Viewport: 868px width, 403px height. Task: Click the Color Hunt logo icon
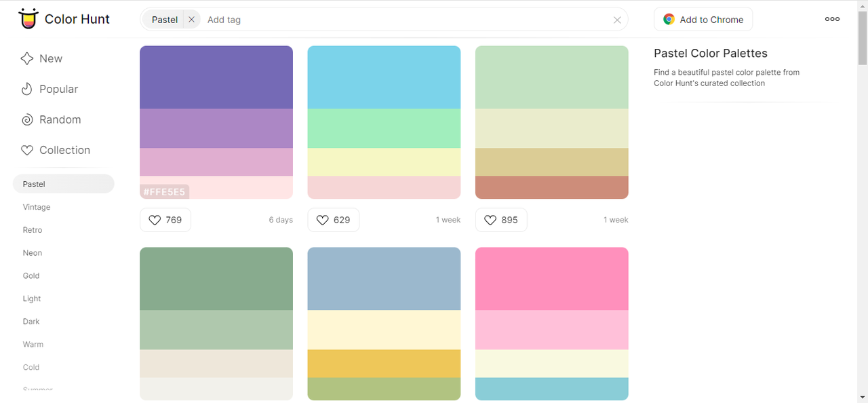pos(28,19)
